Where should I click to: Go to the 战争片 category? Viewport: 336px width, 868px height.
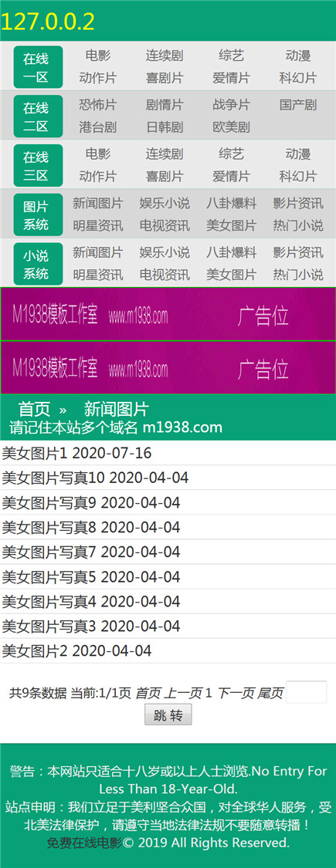point(231,105)
